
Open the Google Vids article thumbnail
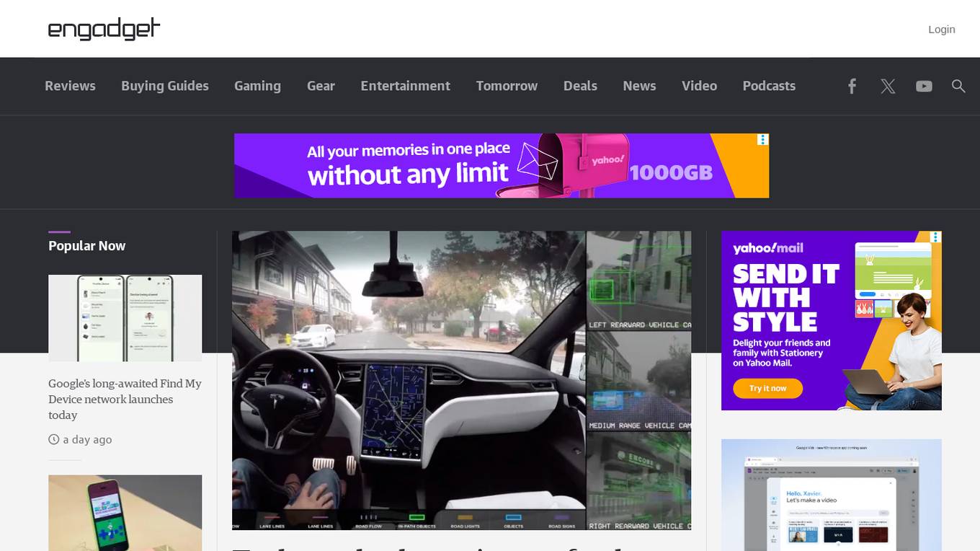(x=831, y=495)
